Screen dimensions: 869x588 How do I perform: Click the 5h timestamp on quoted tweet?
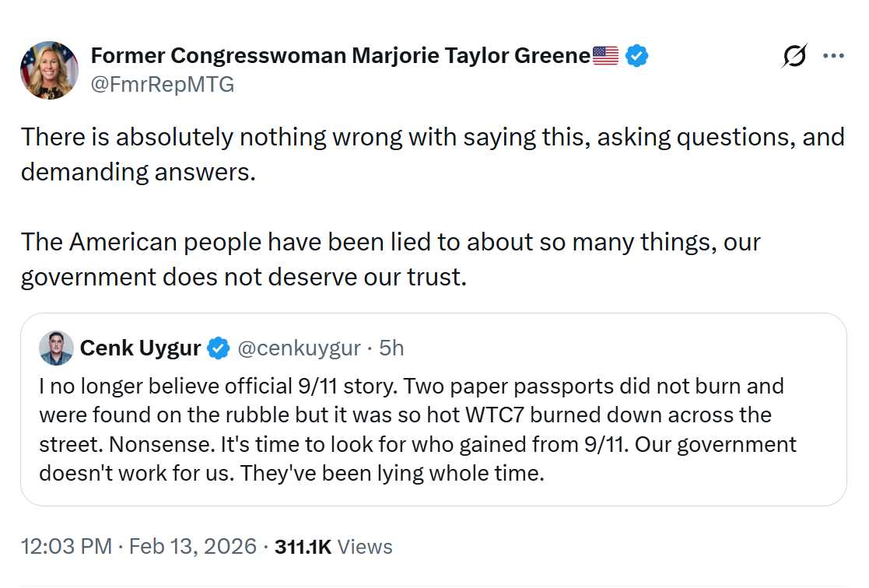coord(391,348)
